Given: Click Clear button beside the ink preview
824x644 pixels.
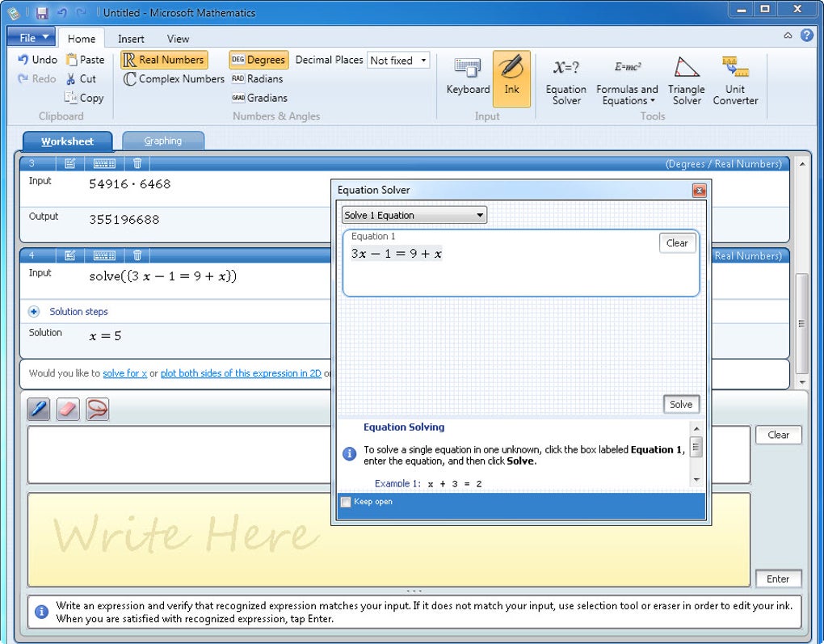Looking at the screenshot, I should [778, 435].
